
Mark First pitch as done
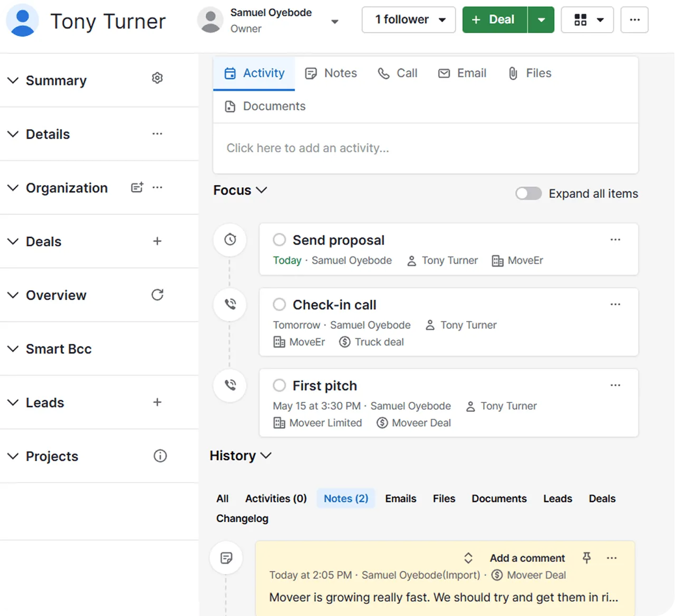pos(279,386)
